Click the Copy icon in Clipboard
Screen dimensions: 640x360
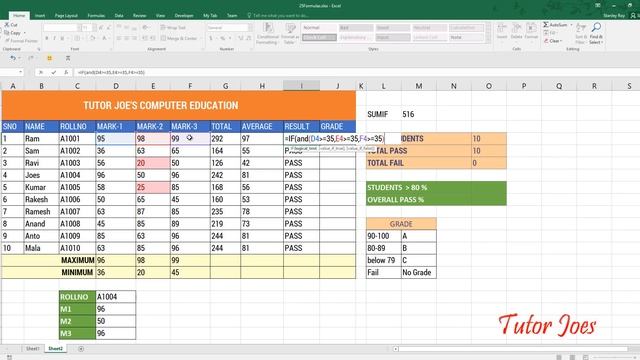[7, 33]
